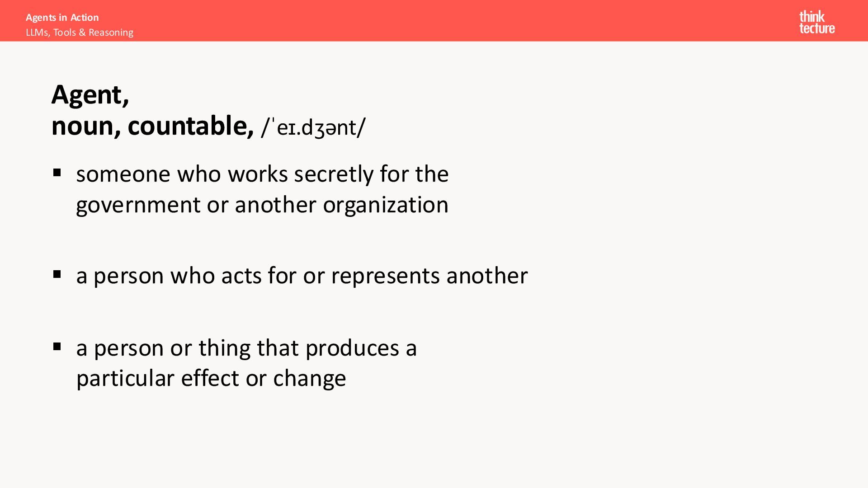Screen dimensions: 868x488
Task: Click the bold word "countable"
Action: (x=190, y=126)
